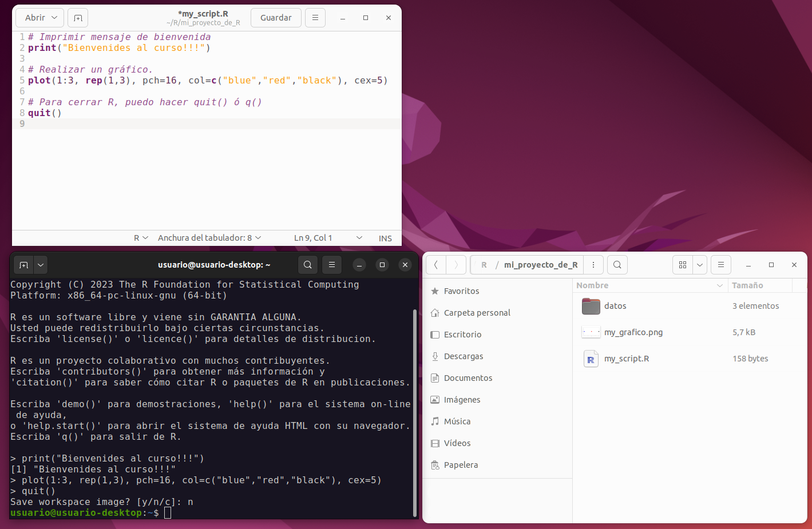The width and height of the screenshot is (812, 529).
Task: Click the terminal vertical scrollbar
Action: (x=415, y=412)
